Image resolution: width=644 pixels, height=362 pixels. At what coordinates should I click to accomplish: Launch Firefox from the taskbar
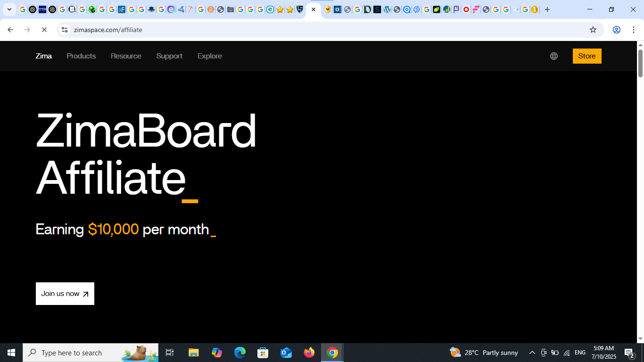coord(309,353)
